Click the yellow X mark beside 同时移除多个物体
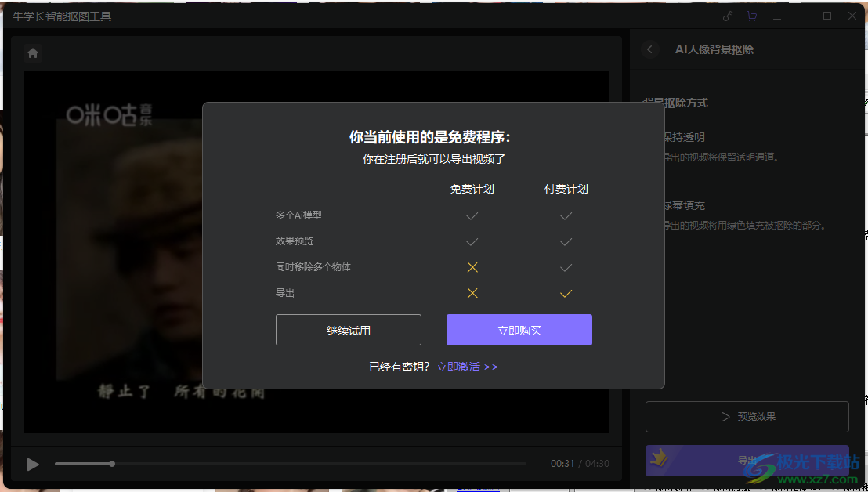The image size is (868, 492). (472, 267)
